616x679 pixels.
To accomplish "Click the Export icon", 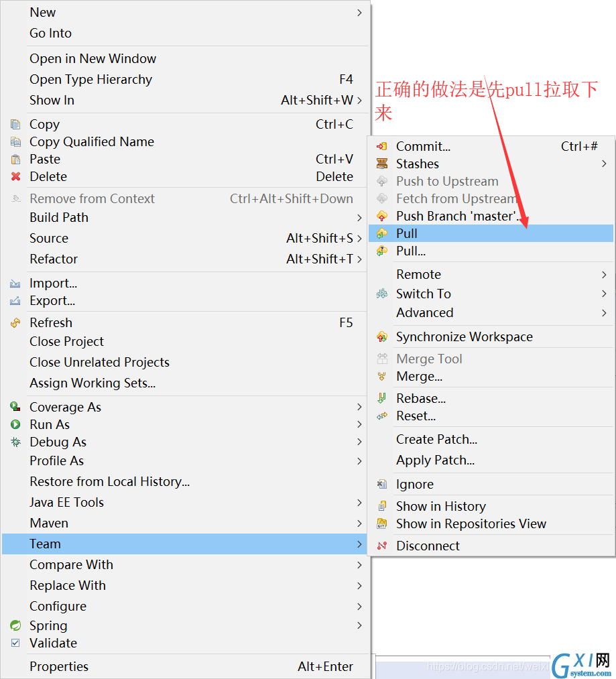I will 15,301.
